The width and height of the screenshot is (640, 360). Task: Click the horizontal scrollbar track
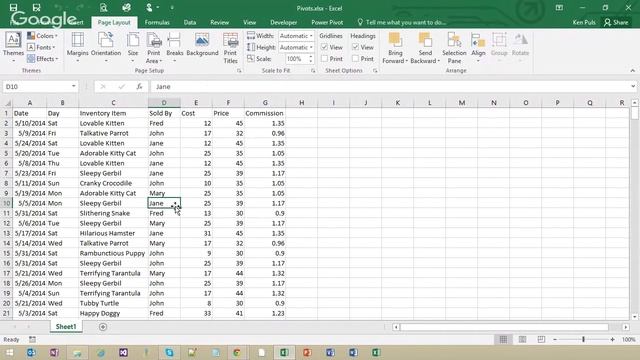pyautogui.click(x=504, y=327)
